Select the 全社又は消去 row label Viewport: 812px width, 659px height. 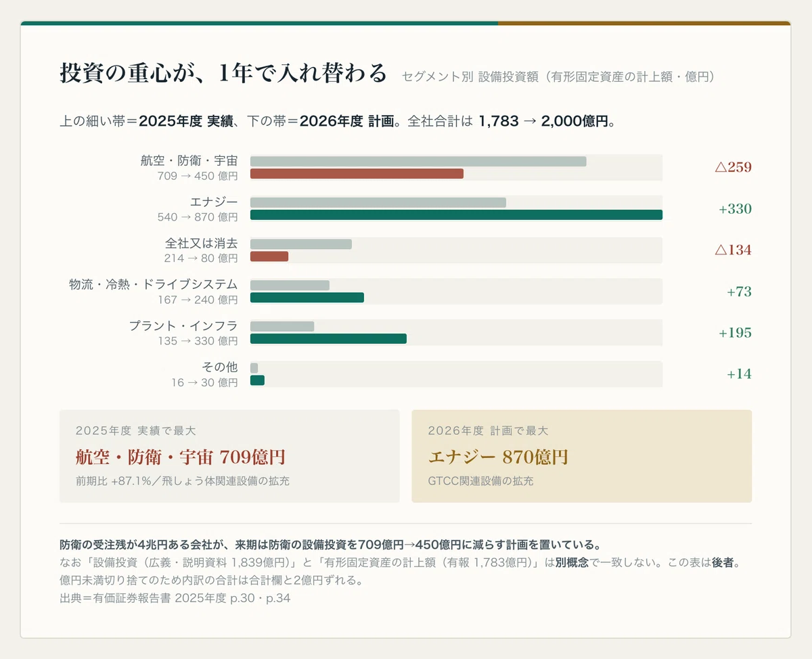[x=202, y=244]
